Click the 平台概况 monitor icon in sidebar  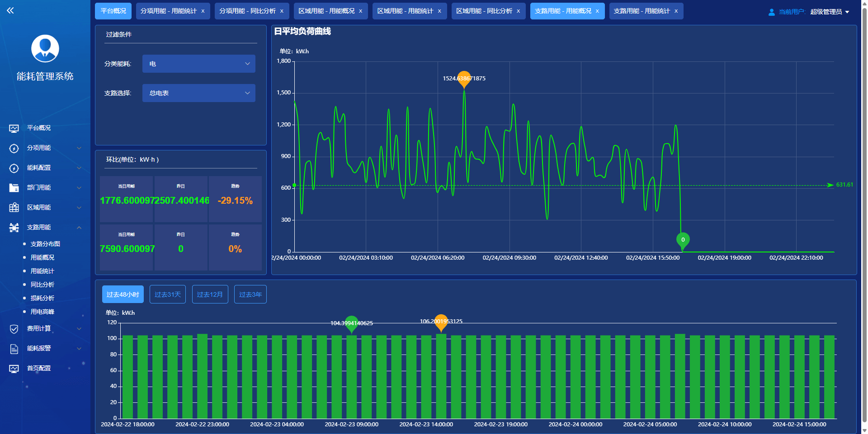[x=14, y=128]
